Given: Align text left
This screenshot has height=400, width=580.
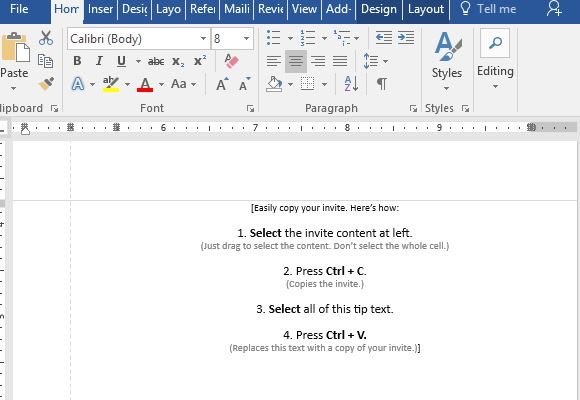Looking at the screenshot, I should (x=274, y=61).
